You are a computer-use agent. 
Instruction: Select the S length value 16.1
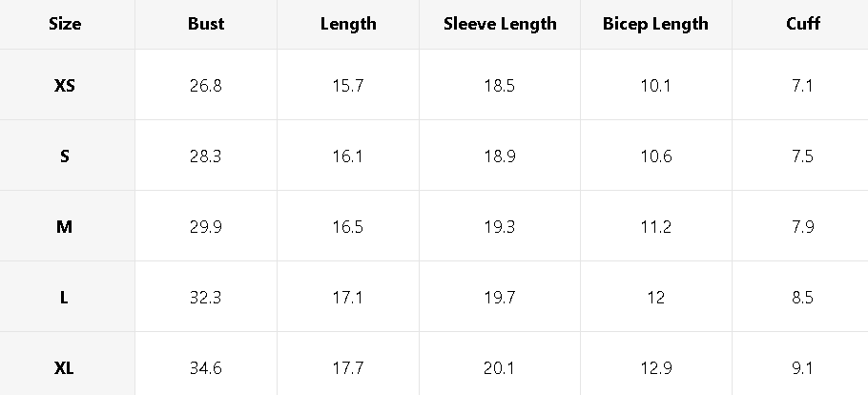coord(348,156)
